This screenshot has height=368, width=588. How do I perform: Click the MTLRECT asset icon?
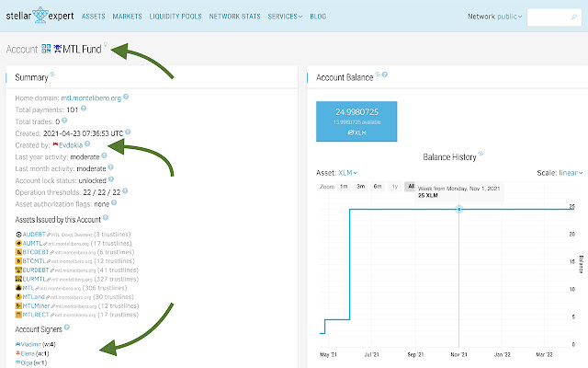click(x=18, y=315)
